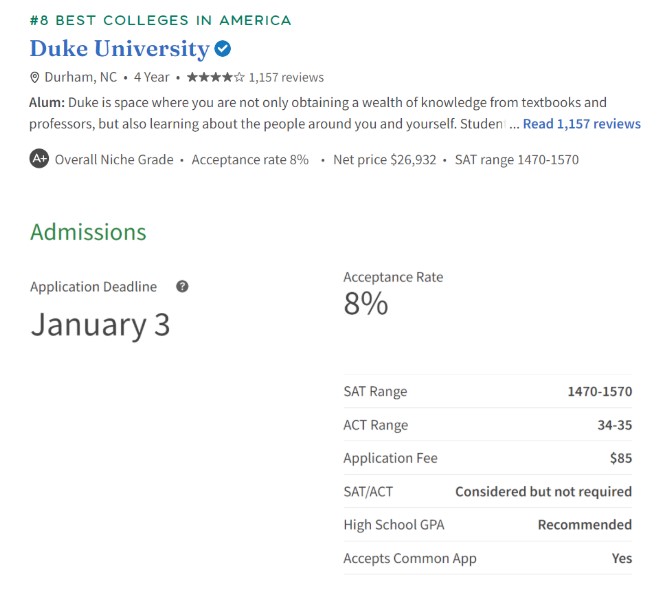The image size is (659, 592).
Task: Open Read 1,157 reviews link
Action: pyautogui.click(x=582, y=124)
